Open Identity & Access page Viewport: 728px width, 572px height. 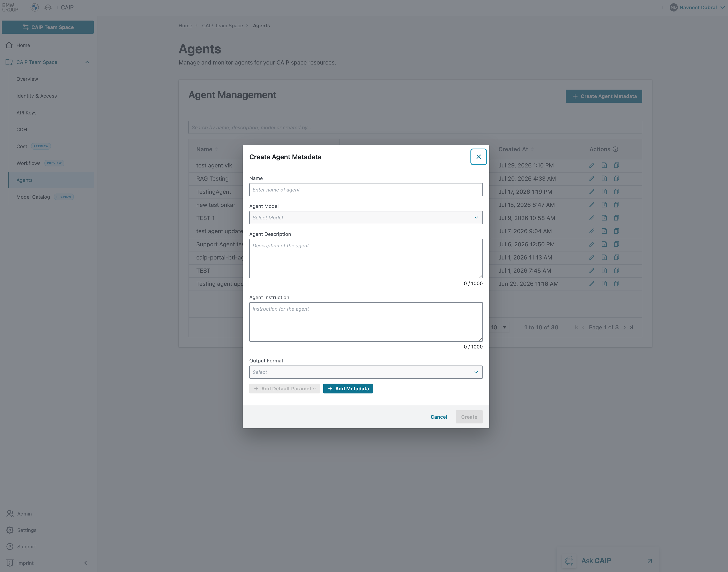pyautogui.click(x=37, y=96)
